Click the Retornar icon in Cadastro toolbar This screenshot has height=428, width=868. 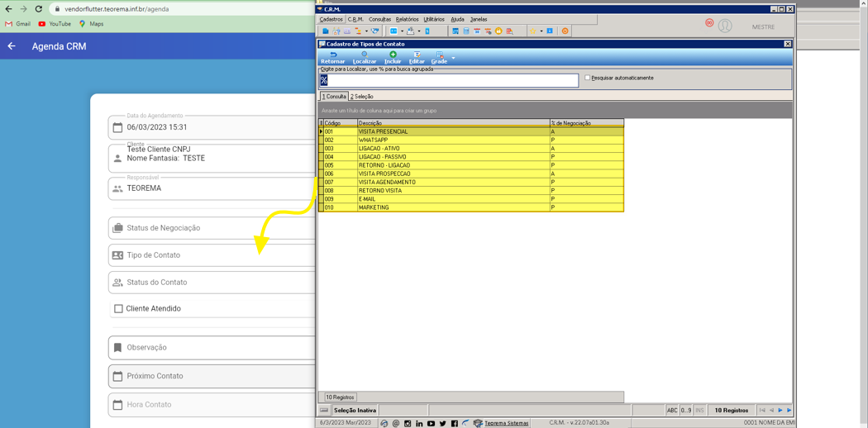[333, 55]
